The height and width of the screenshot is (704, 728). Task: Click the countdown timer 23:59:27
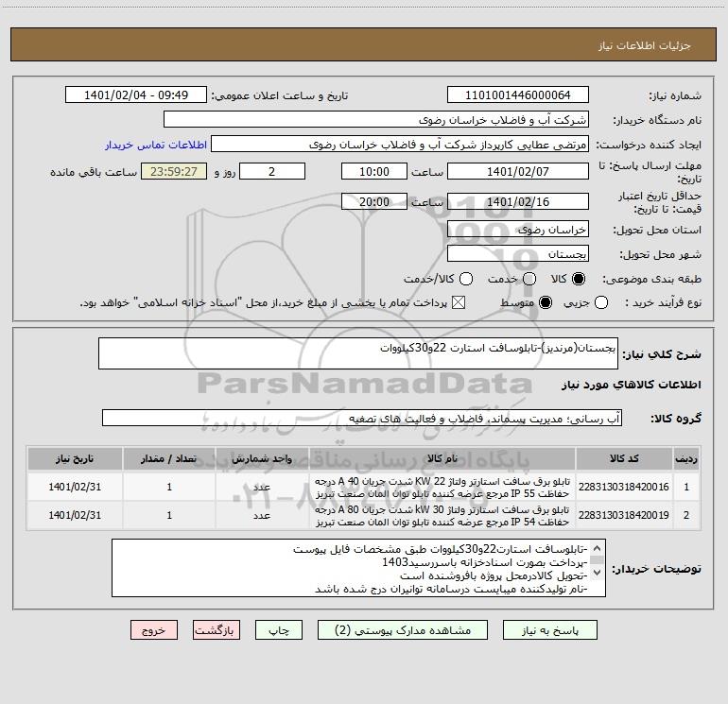174,171
